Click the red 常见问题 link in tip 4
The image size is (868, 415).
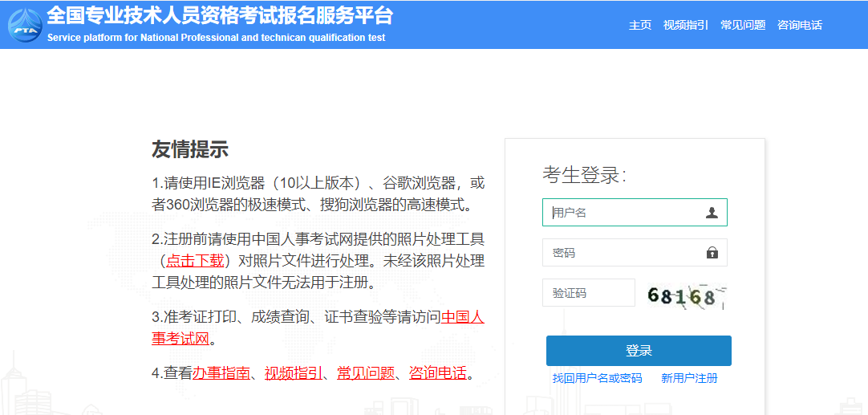pyautogui.click(x=366, y=373)
